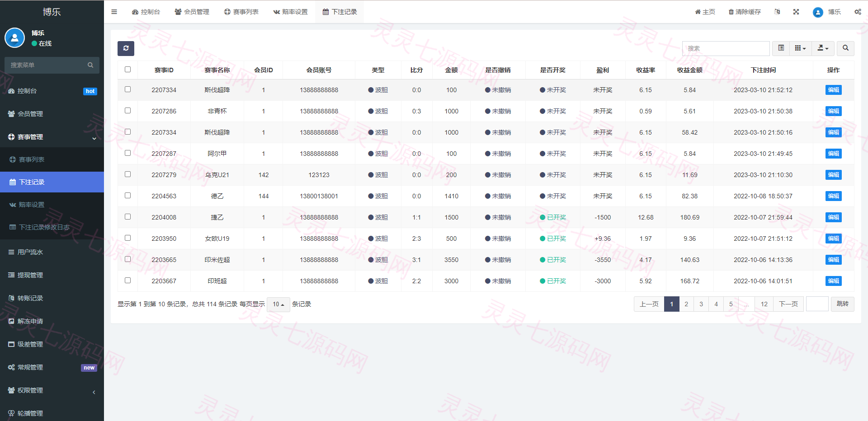Viewport: 868px width, 421px height.
Task: Focus the table 搜索 input field
Action: pos(726,48)
